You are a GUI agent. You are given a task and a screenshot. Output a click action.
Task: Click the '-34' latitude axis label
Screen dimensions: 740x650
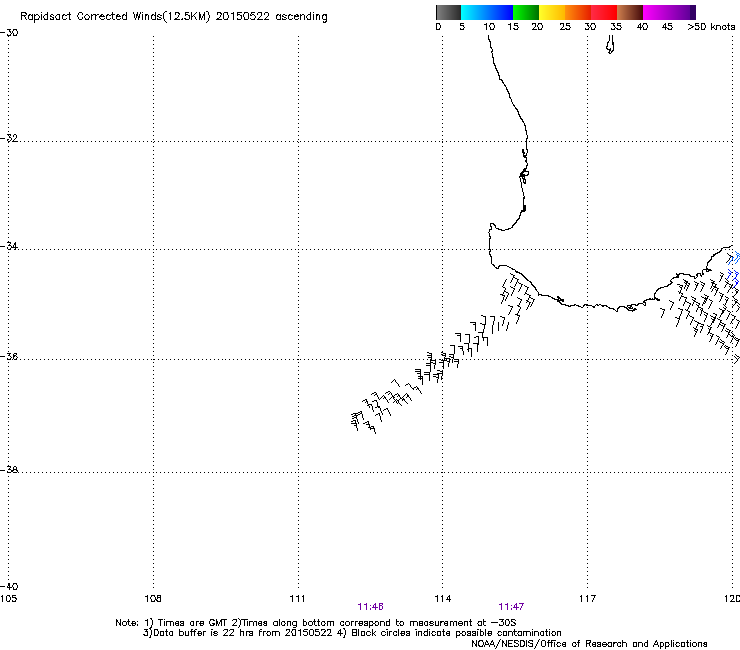click(x=9, y=246)
